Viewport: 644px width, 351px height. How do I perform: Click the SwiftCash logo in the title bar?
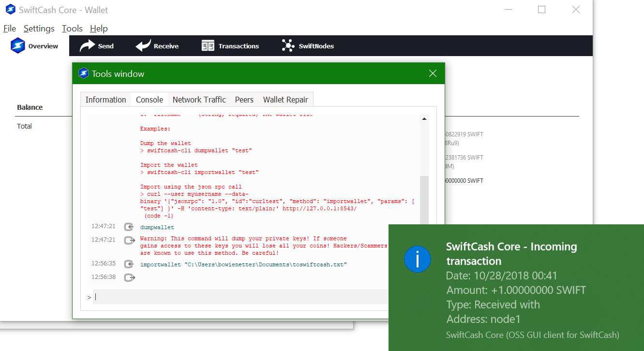[x=10, y=10]
